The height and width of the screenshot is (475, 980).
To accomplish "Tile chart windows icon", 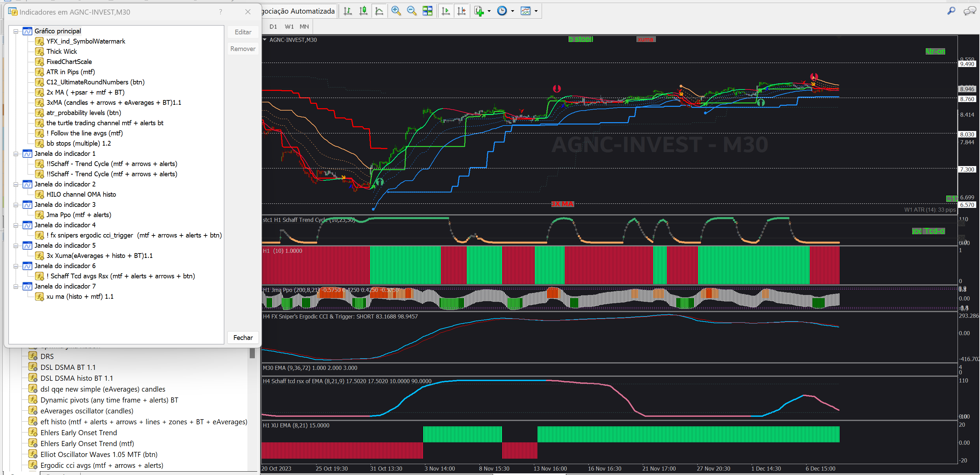I will pyautogui.click(x=427, y=11).
